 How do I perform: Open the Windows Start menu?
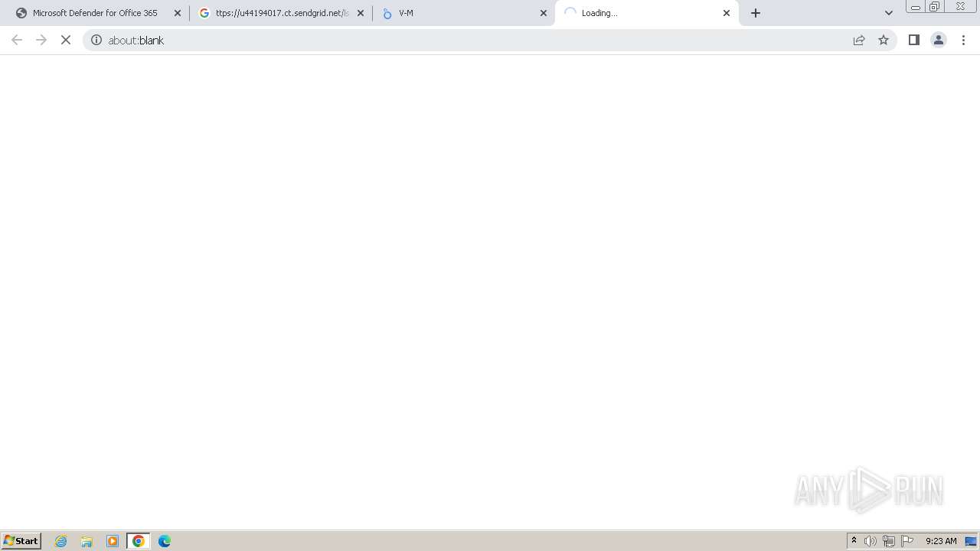click(x=21, y=541)
